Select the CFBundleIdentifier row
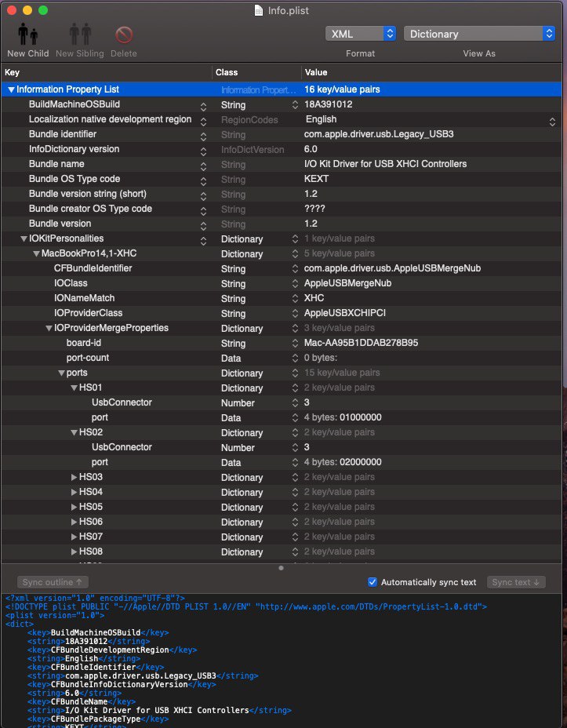Image resolution: width=567 pixels, height=728 pixels. tap(282, 268)
